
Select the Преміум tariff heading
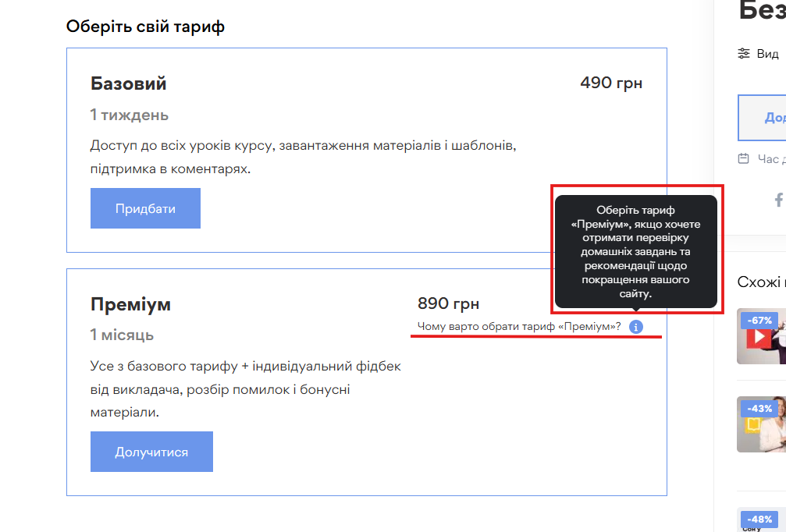tap(130, 304)
